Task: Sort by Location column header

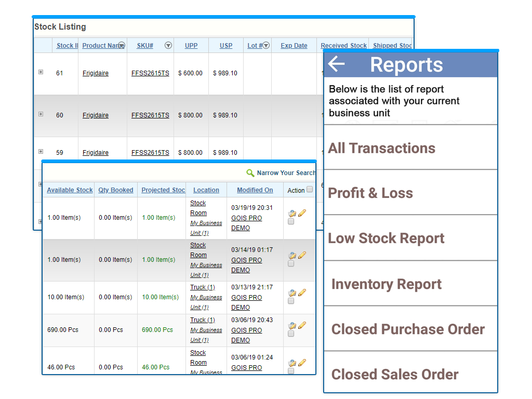Action: tap(206, 190)
